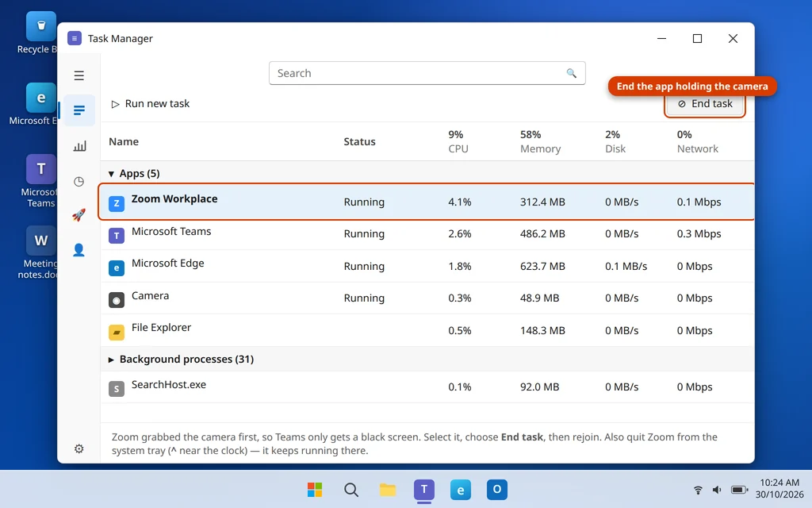Viewport: 812px width, 508px height.
Task: Open Edge from the taskbar
Action: tap(461, 489)
